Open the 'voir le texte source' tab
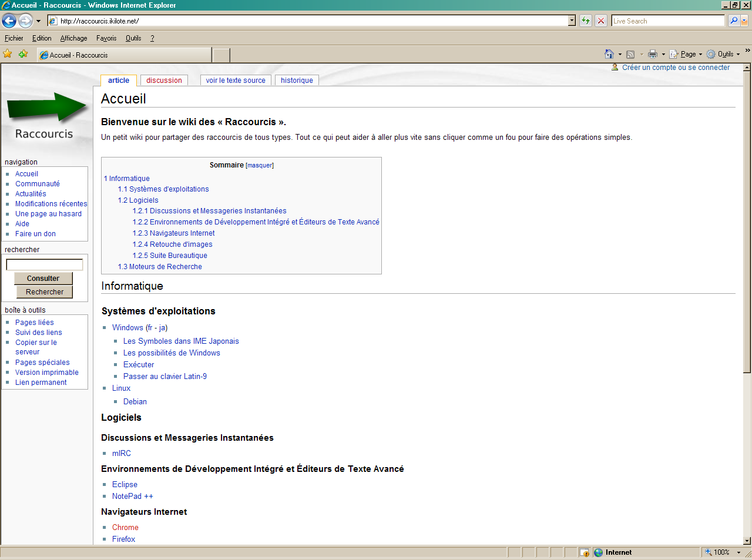 click(x=236, y=81)
